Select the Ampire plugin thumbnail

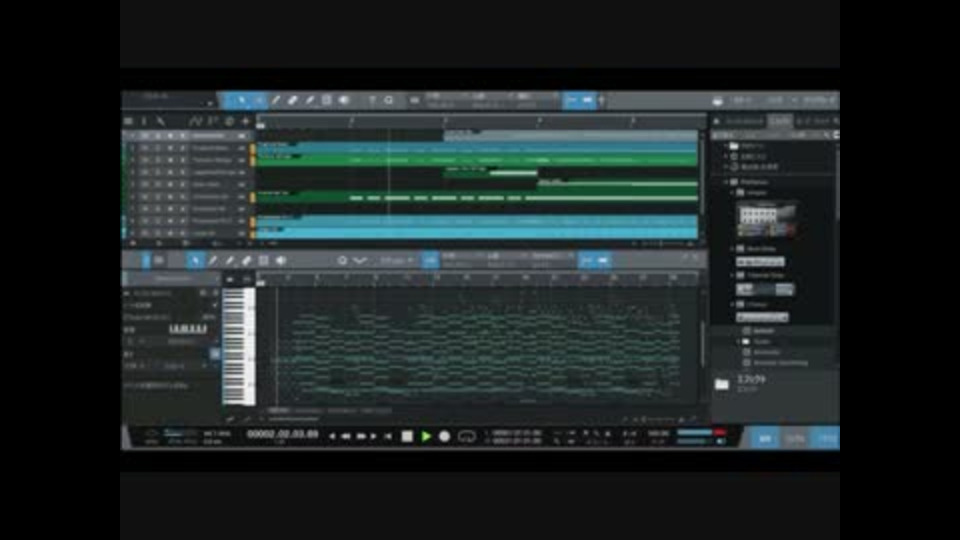[x=767, y=220]
